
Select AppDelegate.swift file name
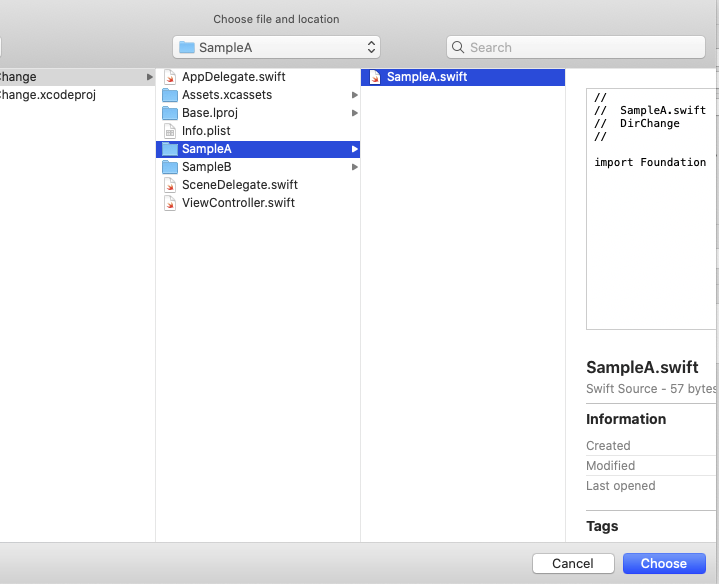point(233,77)
